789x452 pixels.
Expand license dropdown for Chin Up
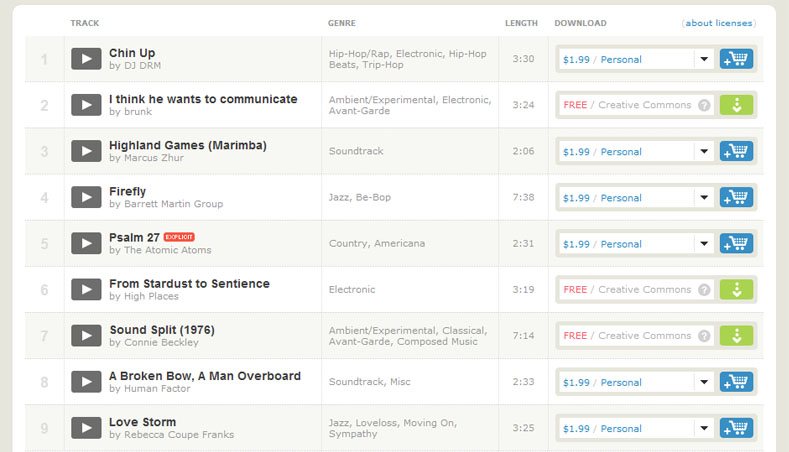(x=704, y=59)
